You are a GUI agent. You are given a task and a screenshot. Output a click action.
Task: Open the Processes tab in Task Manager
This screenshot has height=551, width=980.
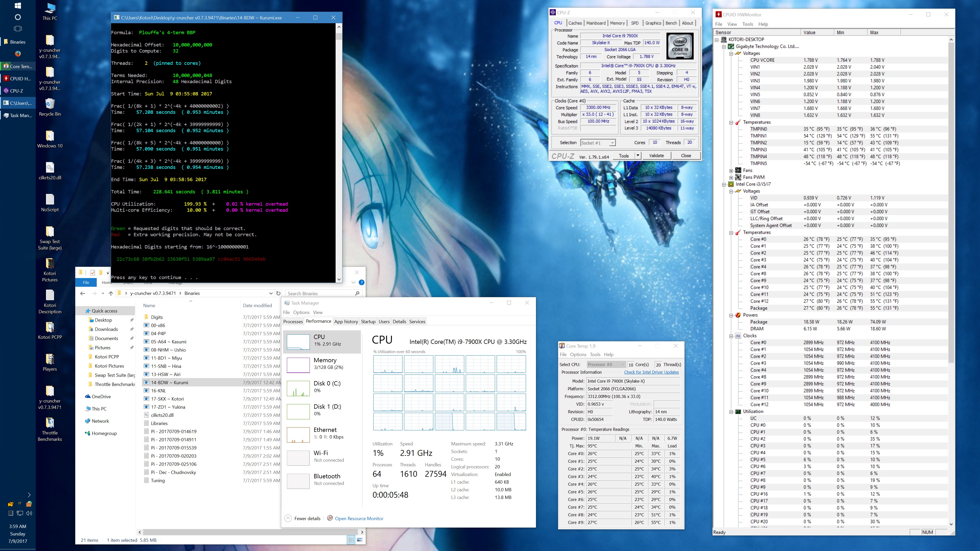click(x=293, y=321)
